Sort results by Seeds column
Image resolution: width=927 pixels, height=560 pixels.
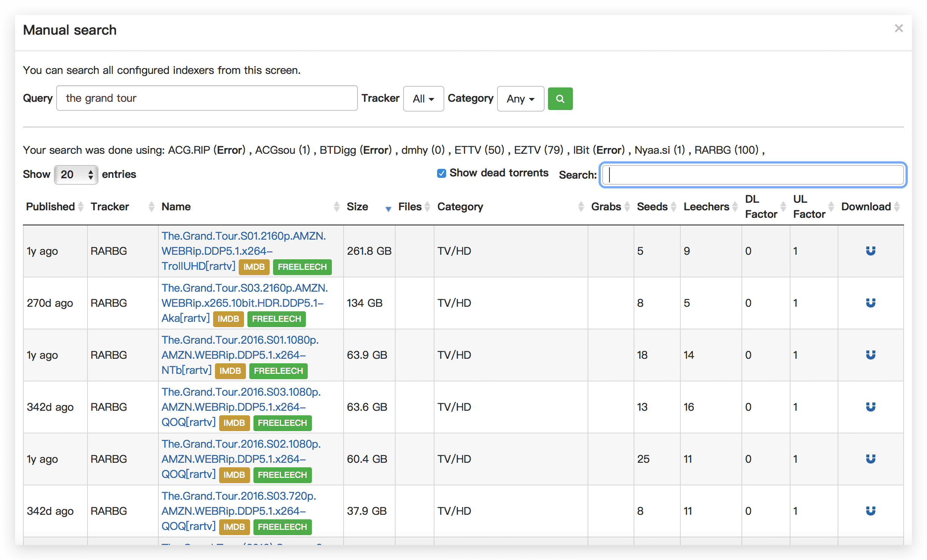pyautogui.click(x=657, y=207)
